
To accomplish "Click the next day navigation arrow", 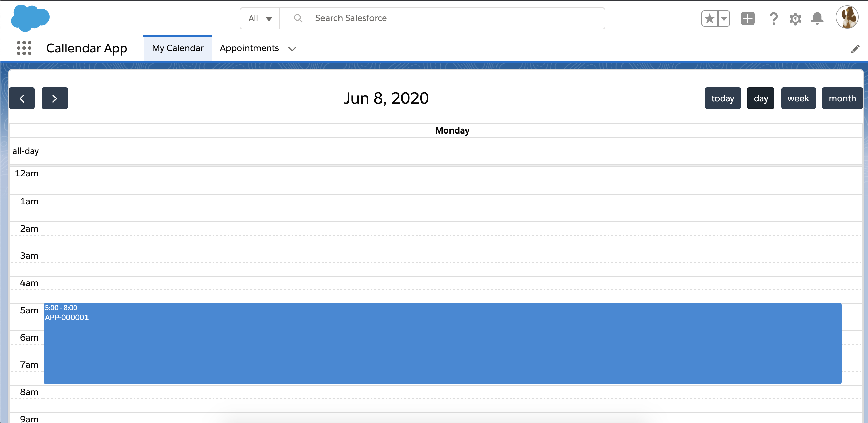I will coord(54,98).
